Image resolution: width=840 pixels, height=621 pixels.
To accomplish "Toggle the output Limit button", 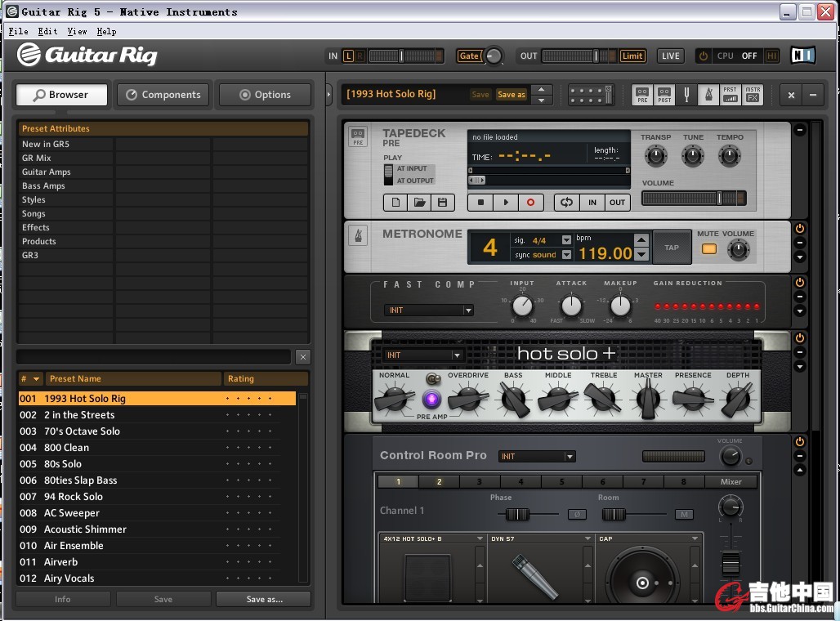I will tap(632, 56).
